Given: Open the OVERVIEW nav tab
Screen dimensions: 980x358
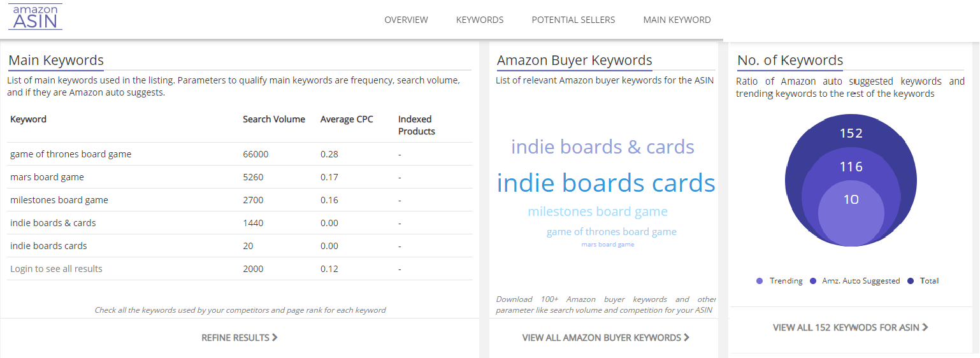Looking at the screenshot, I should [407, 20].
